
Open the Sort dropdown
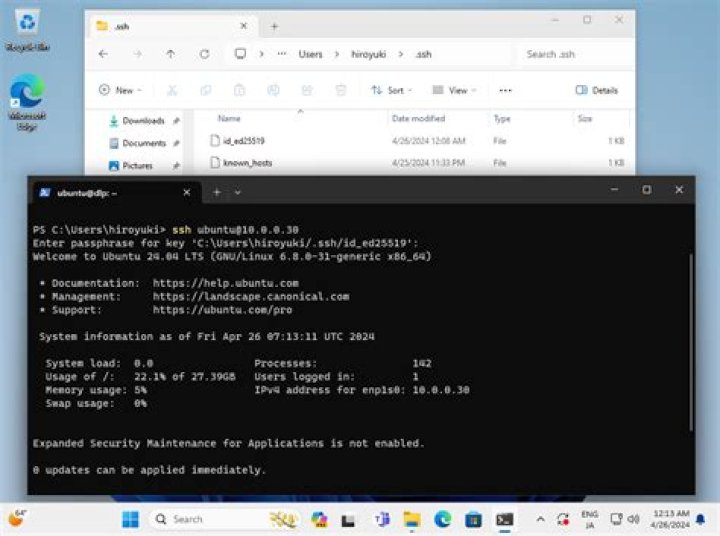coord(392,90)
